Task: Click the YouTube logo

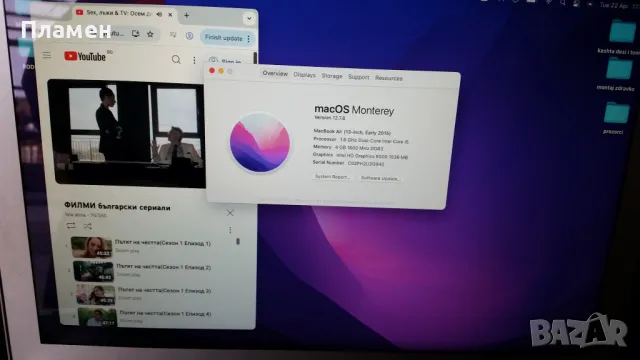Action: pyautogui.click(x=85, y=56)
